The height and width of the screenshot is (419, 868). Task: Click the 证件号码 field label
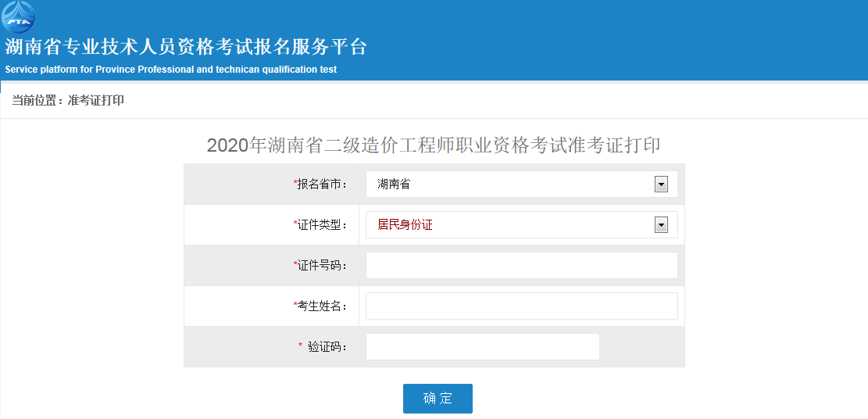point(320,266)
